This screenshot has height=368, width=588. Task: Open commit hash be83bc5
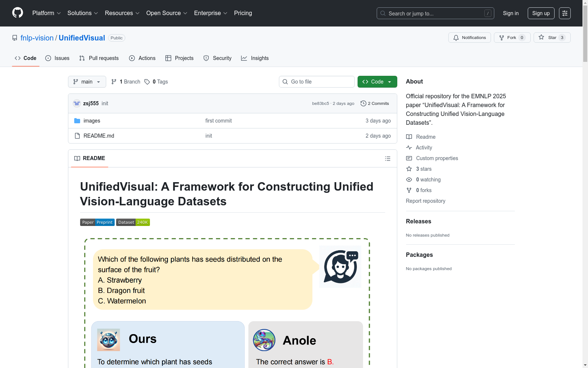coord(320,103)
